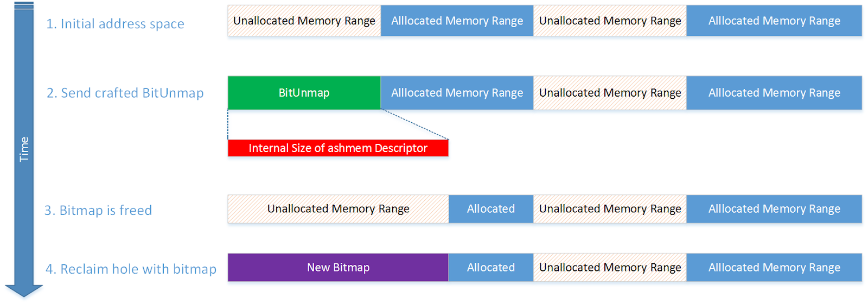Image resolution: width=868 pixels, height=304 pixels.
Task: Click the short "Allocated" block beside New Bitmap
Action: click(x=491, y=268)
